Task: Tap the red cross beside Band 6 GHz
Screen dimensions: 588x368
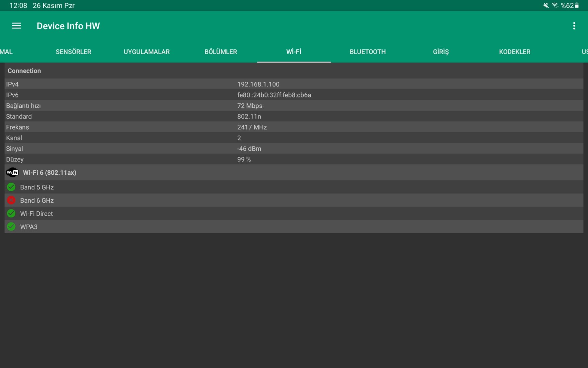Action: point(11,200)
